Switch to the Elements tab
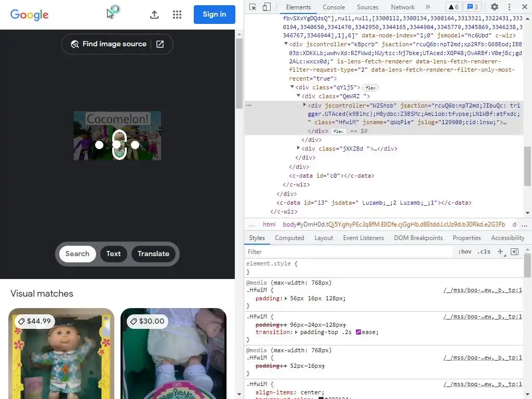Viewport: 532px width, 399px height. tap(298, 7)
